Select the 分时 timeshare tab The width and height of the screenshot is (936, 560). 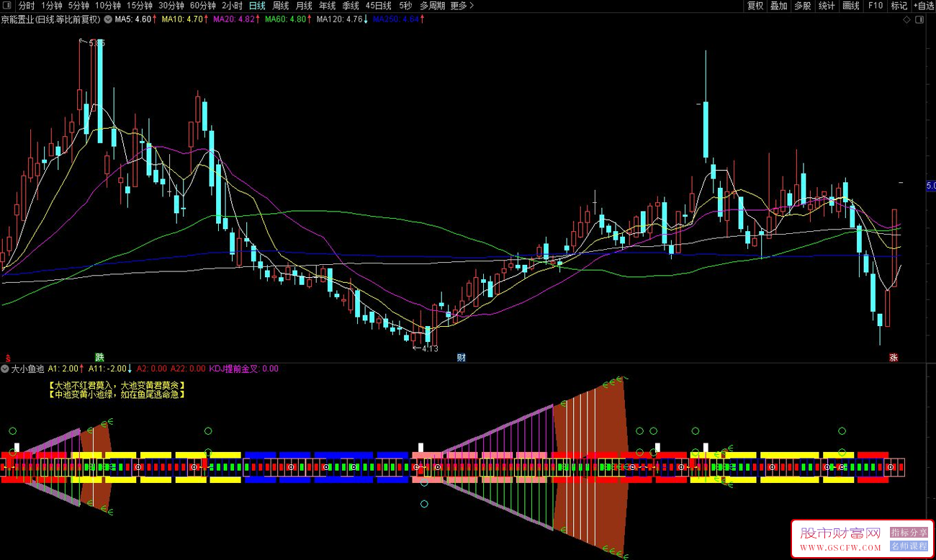[x=27, y=6]
